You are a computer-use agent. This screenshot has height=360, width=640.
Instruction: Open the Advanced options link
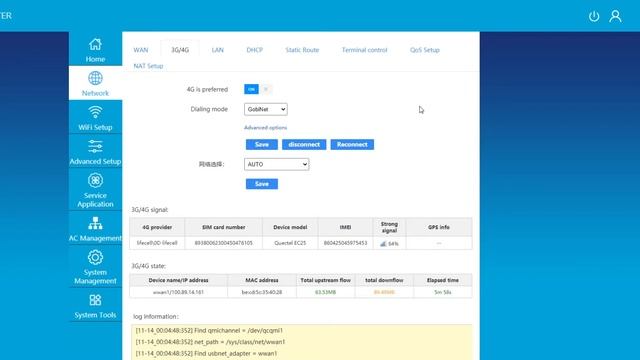(x=265, y=127)
